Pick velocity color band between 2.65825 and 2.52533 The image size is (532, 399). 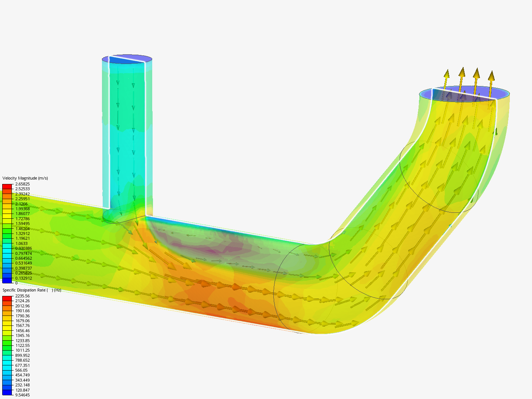(x=7, y=187)
